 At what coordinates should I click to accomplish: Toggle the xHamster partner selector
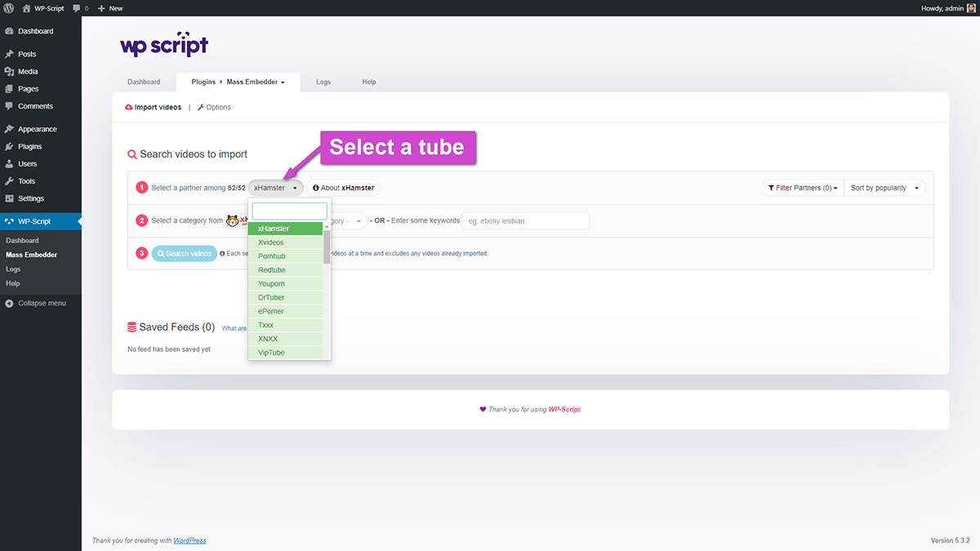pyautogui.click(x=275, y=188)
